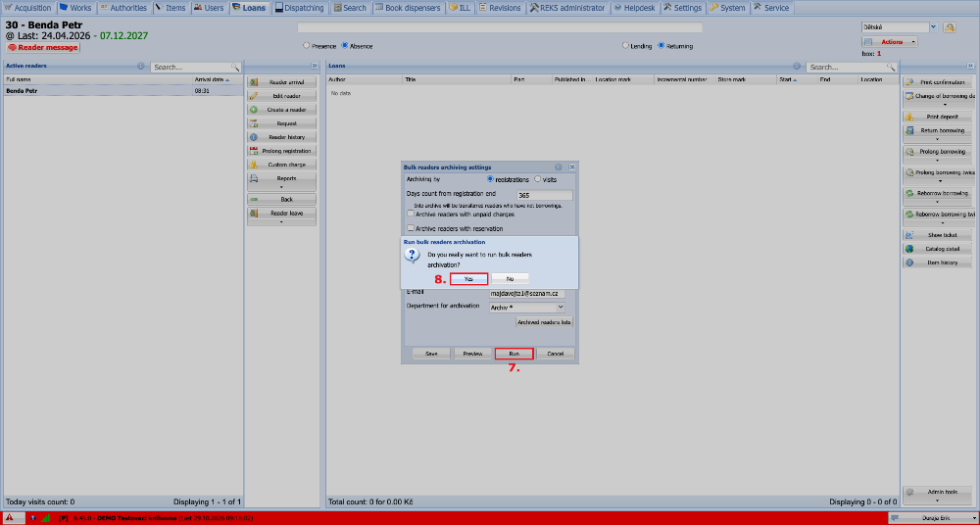The height and width of the screenshot is (525, 980).
Task: Open the Actions dropdown menu
Action: (x=890, y=42)
